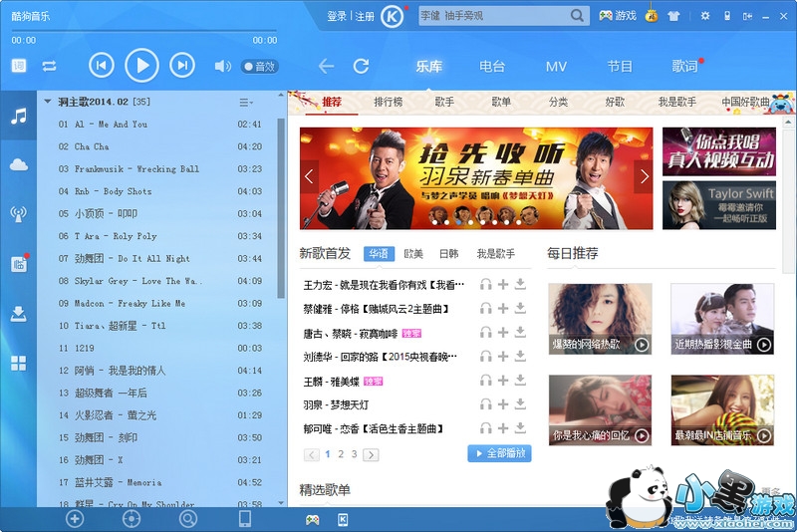
Task: Skip to the previous track
Action: [102, 66]
